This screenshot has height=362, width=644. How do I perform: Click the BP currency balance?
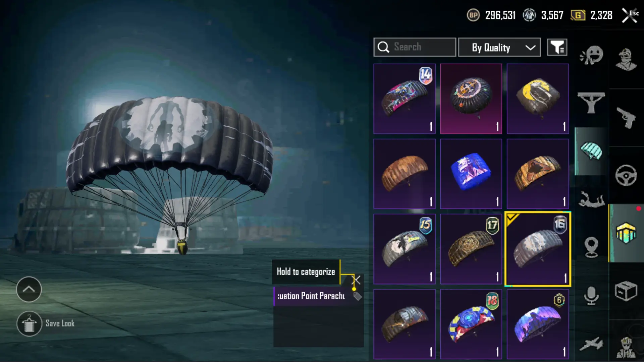[x=491, y=15]
